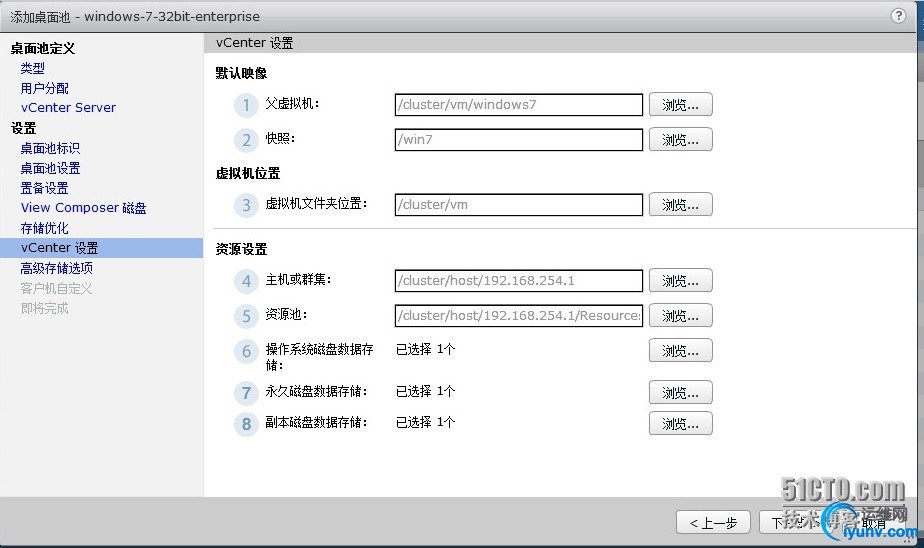924x548 pixels.
Task: Click the snapshot field showing /win7
Action: coord(519,140)
